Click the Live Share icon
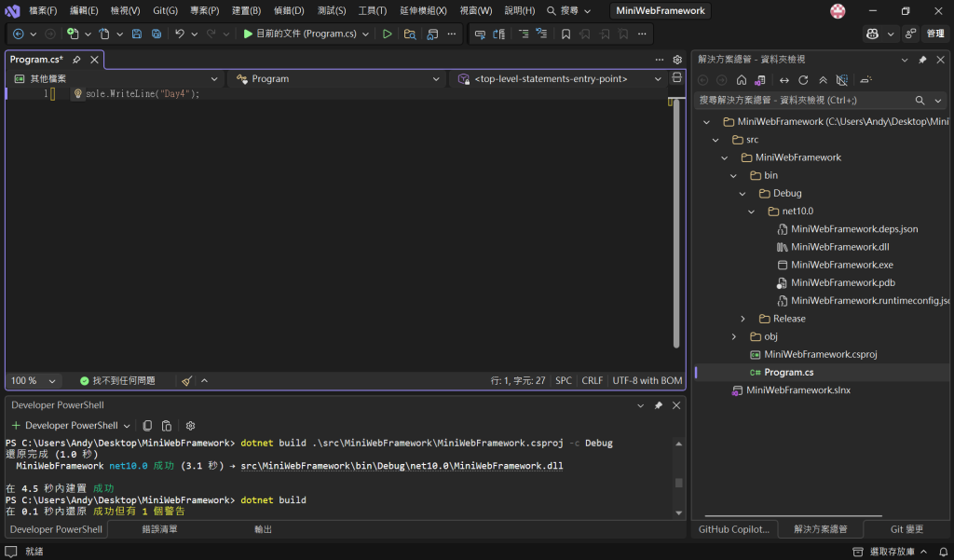This screenshot has height=560, width=954. [x=910, y=34]
